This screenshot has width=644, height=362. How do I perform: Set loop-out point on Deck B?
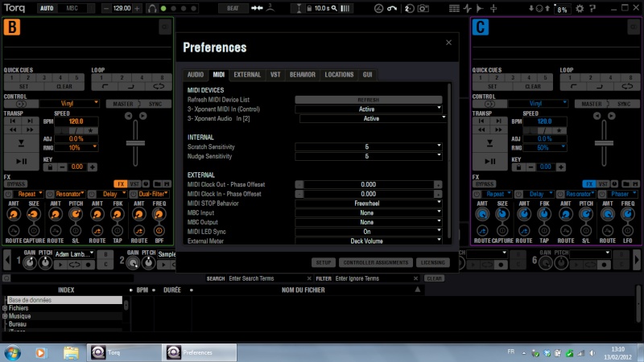[x=131, y=87]
